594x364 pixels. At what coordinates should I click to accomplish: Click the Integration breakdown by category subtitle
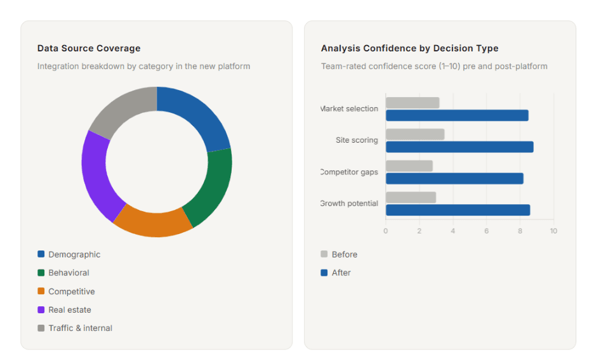point(143,66)
